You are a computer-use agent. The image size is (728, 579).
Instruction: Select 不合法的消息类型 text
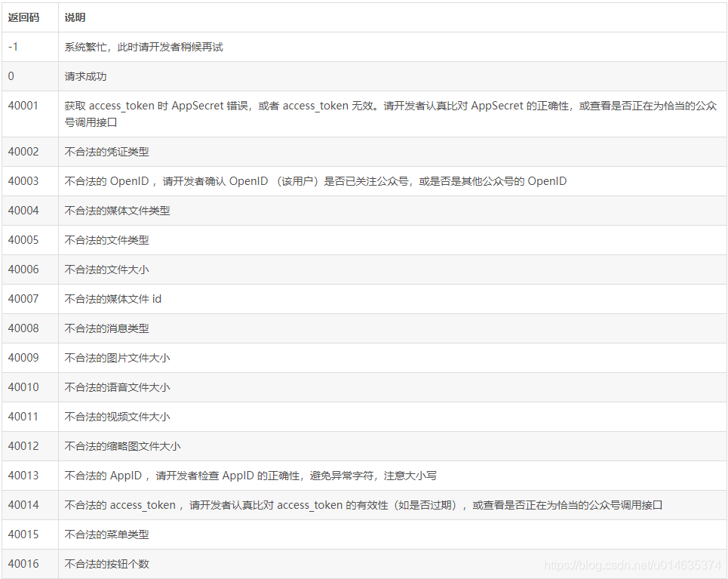point(107,328)
